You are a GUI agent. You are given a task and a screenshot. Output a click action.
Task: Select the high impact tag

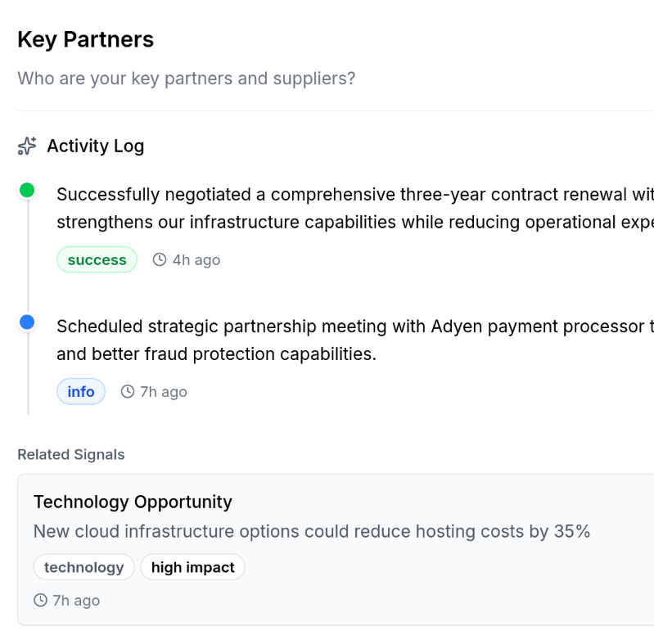pyautogui.click(x=192, y=567)
